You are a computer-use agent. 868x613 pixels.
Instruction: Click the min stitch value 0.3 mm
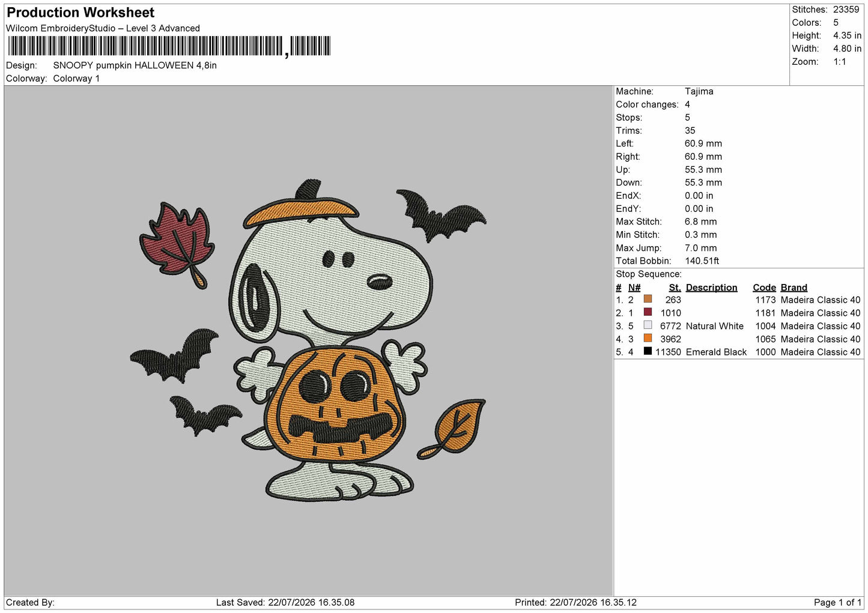click(700, 235)
